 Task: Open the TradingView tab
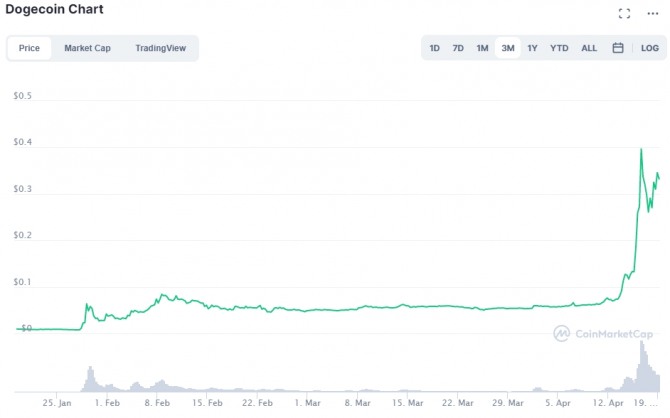pyautogui.click(x=158, y=48)
